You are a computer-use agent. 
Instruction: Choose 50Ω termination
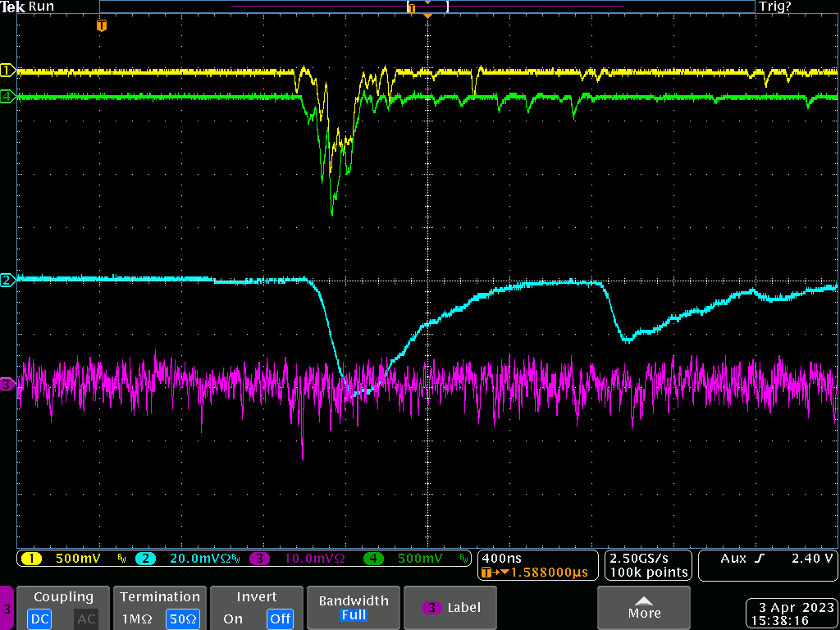(182, 619)
